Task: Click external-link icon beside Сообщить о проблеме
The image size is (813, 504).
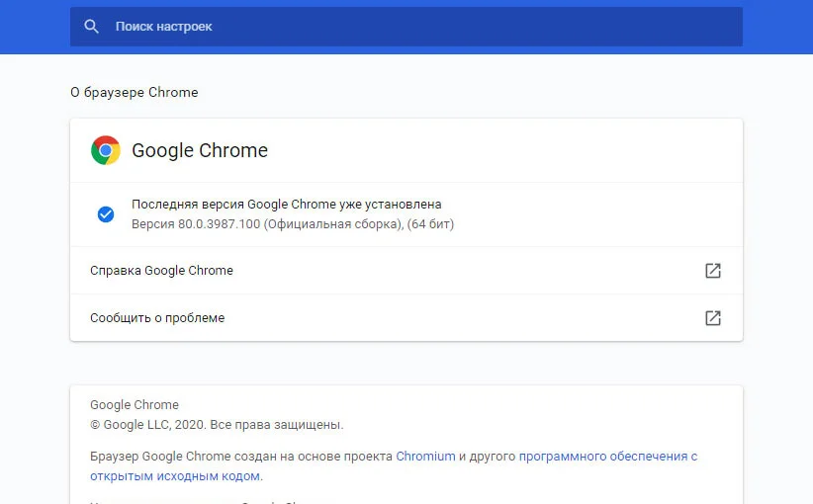Action: [x=713, y=317]
